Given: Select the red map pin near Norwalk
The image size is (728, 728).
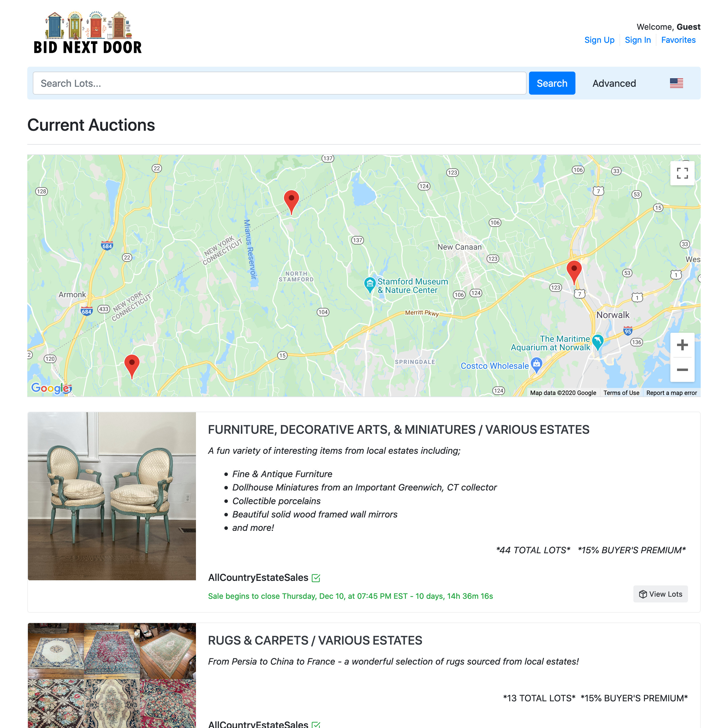Looking at the screenshot, I should pyautogui.click(x=574, y=272).
